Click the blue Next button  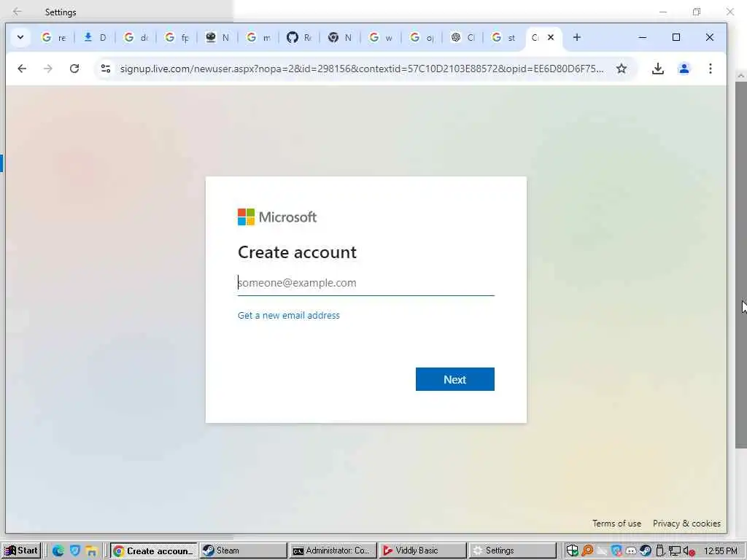coord(455,379)
